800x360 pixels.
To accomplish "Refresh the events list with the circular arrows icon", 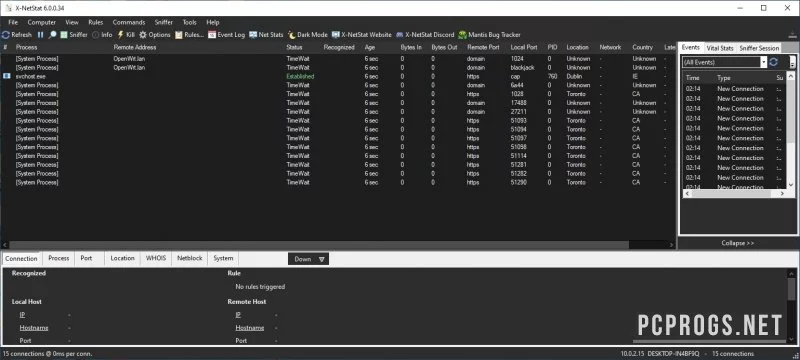I will [x=773, y=62].
